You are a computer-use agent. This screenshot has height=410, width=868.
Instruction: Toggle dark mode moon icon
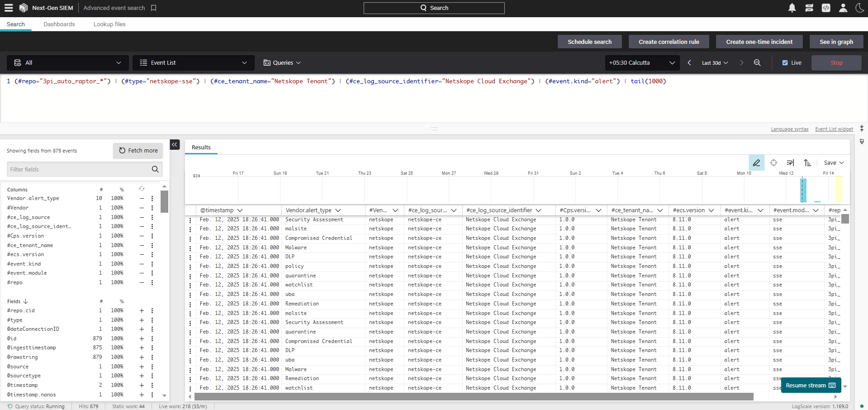(859, 8)
